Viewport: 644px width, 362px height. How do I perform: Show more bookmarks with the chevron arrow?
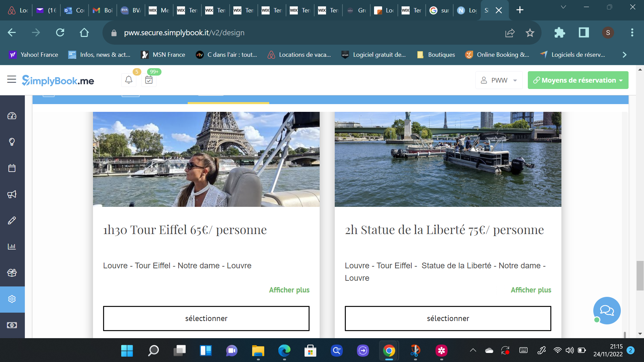[x=624, y=55]
